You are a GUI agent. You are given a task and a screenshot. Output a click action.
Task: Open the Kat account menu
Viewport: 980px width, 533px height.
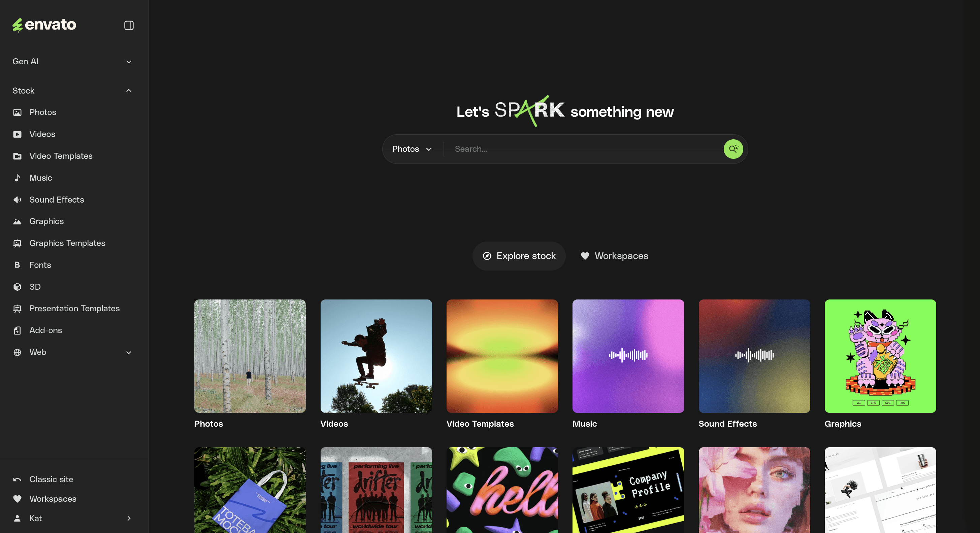(x=72, y=518)
